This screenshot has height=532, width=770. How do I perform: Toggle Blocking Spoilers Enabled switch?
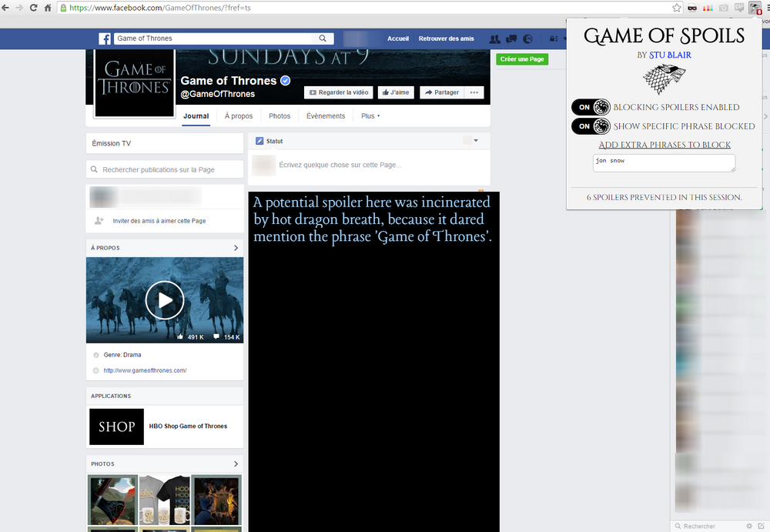click(x=591, y=107)
